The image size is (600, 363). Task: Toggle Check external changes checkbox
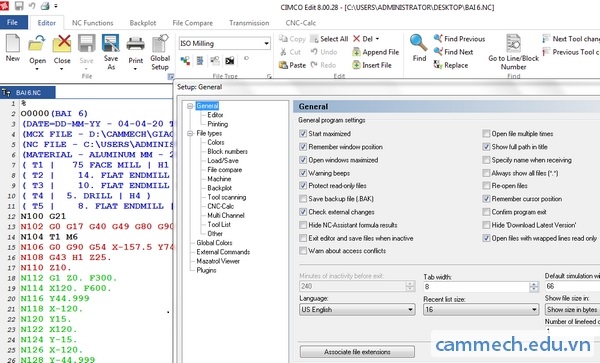pos(303,212)
